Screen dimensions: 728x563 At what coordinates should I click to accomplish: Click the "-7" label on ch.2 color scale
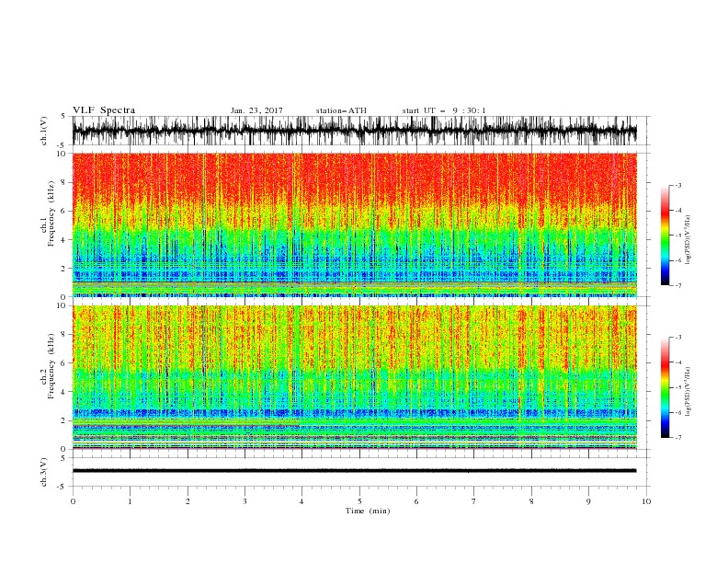click(x=677, y=437)
